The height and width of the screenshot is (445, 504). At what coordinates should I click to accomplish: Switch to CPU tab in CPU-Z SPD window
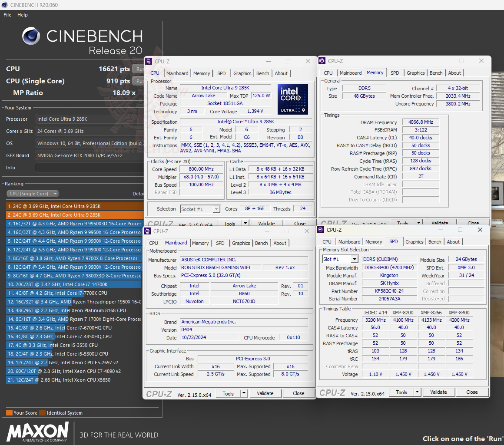(x=327, y=242)
